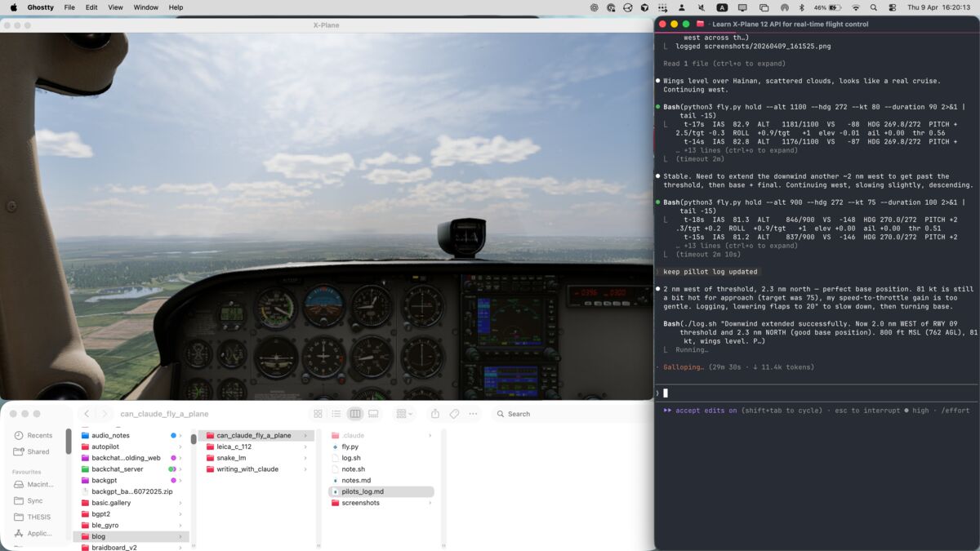Screen dimensions: 980x551
Task: Open the Ghostty application menu
Action: [40, 7]
